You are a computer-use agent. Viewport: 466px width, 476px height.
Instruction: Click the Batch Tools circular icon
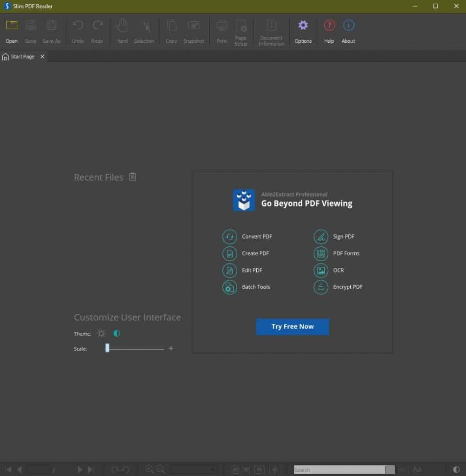pos(230,287)
